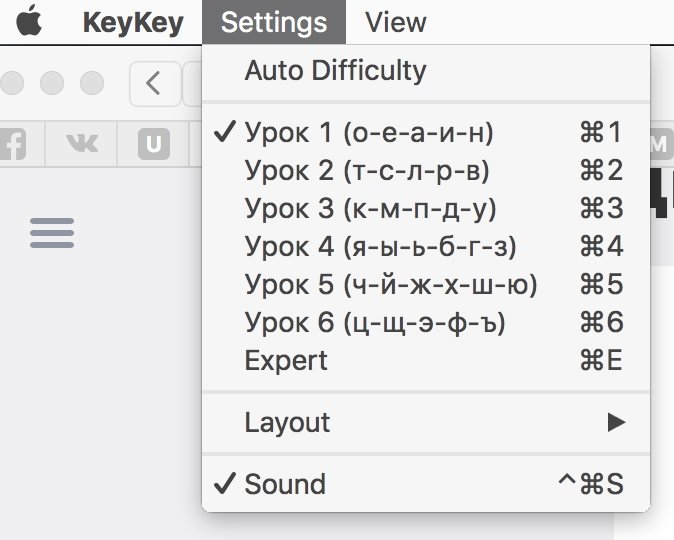Click the U bookmark icon
The image size is (674, 540).
[x=153, y=145]
